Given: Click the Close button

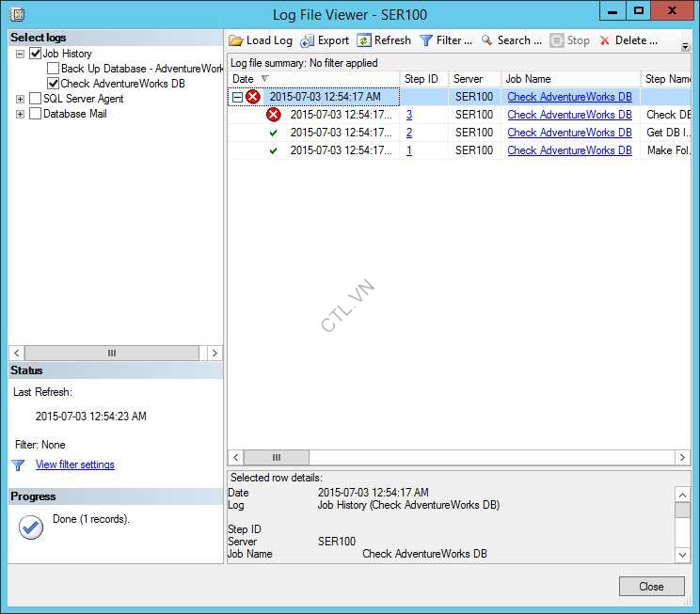Looking at the screenshot, I should click(x=651, y=586).
